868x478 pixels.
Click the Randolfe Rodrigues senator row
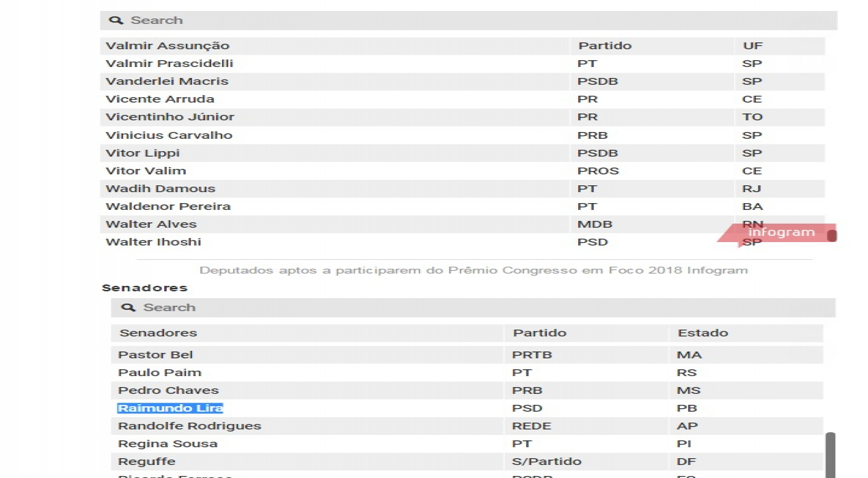pyautogui.click(x=189, y=426)
